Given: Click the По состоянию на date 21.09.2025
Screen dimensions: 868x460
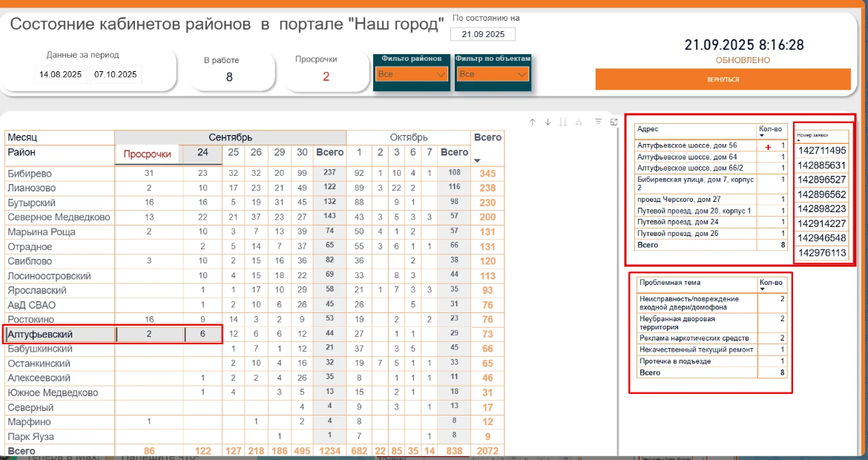Looking at the screenshot, I should pos(483,34).
